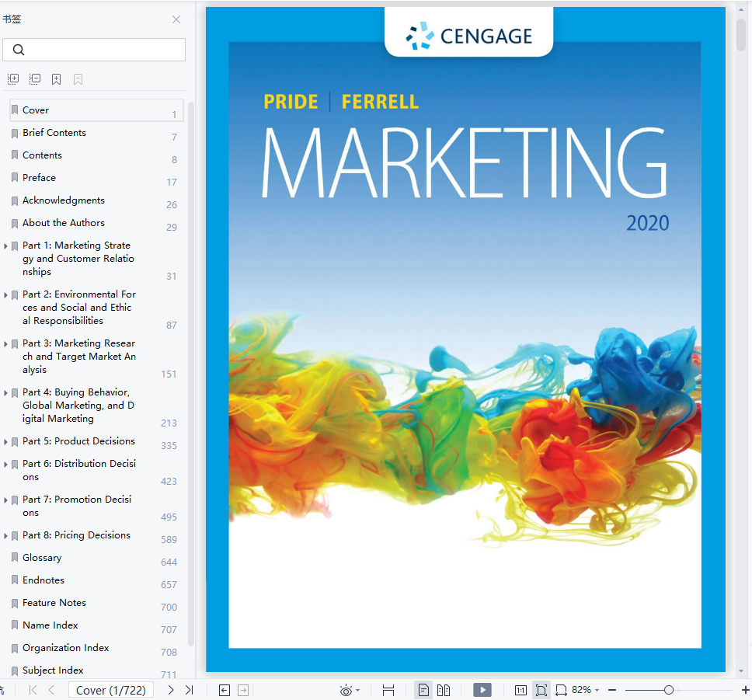Click the document vertical scrollbar thumb

click(741, 33)
